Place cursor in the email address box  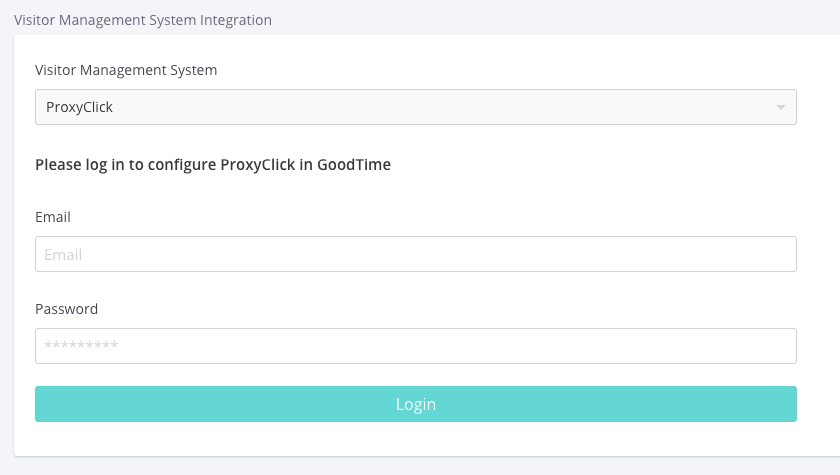coord(415,254)
